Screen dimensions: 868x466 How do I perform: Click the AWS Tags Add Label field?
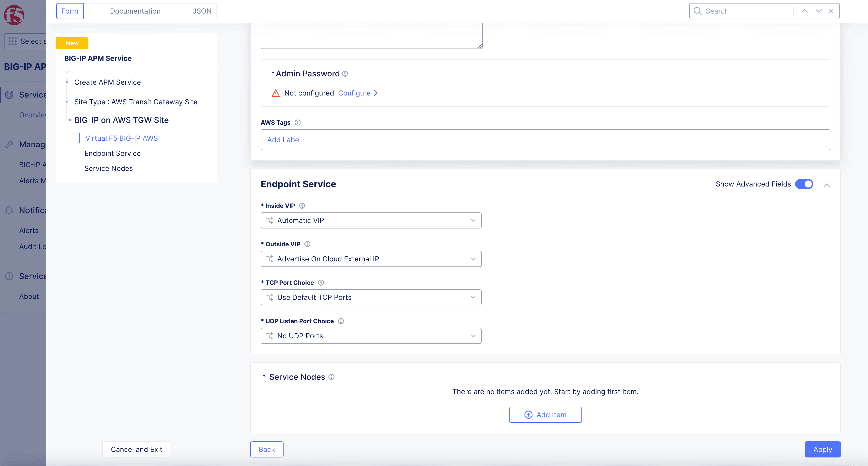click(x=545, y=140)
